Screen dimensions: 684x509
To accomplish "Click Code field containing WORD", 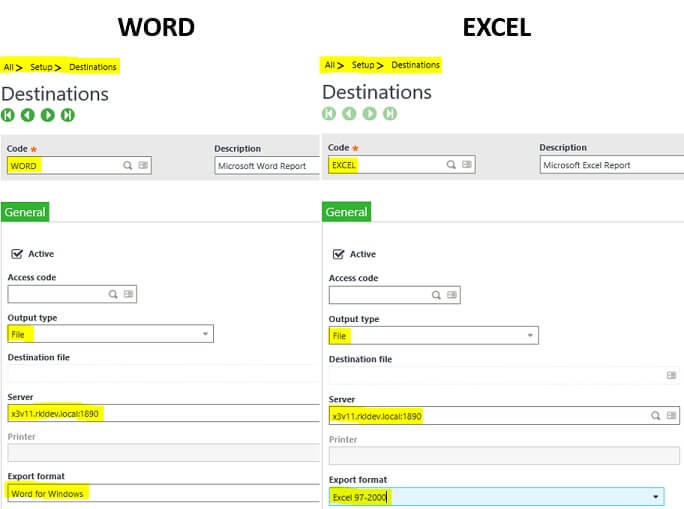I will click(79, 166).
